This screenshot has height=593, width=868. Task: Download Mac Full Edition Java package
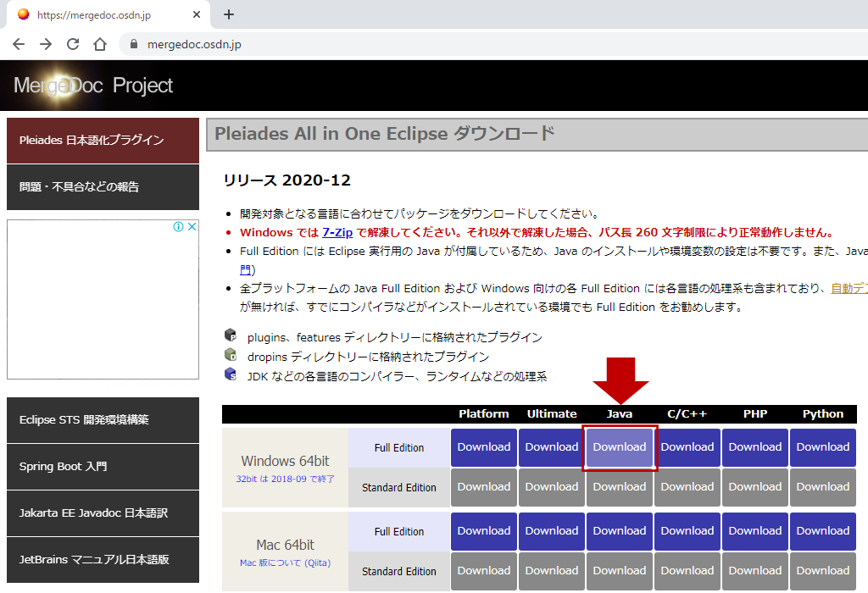620,531
